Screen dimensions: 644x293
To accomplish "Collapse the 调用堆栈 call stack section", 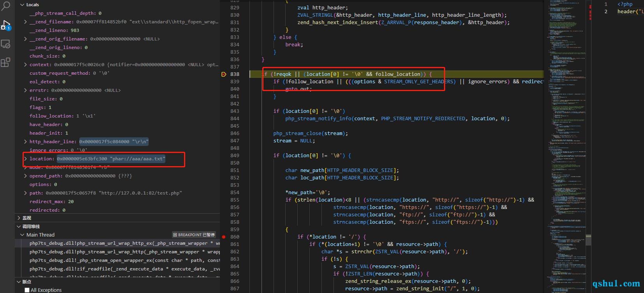I will (19, 226).
